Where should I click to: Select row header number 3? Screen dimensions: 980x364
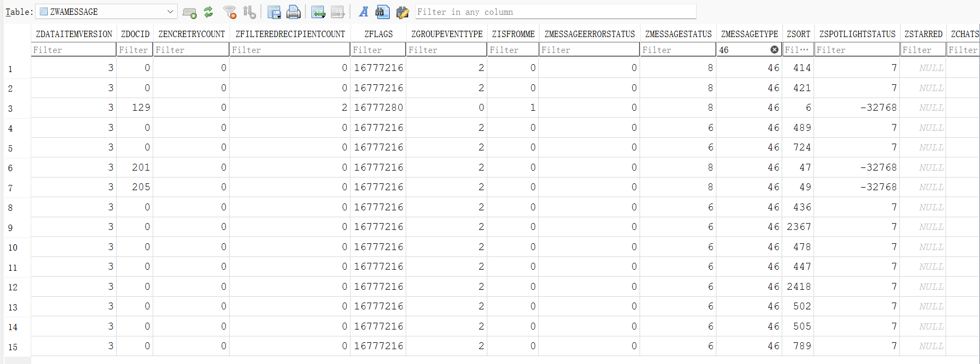click(17, 108)
